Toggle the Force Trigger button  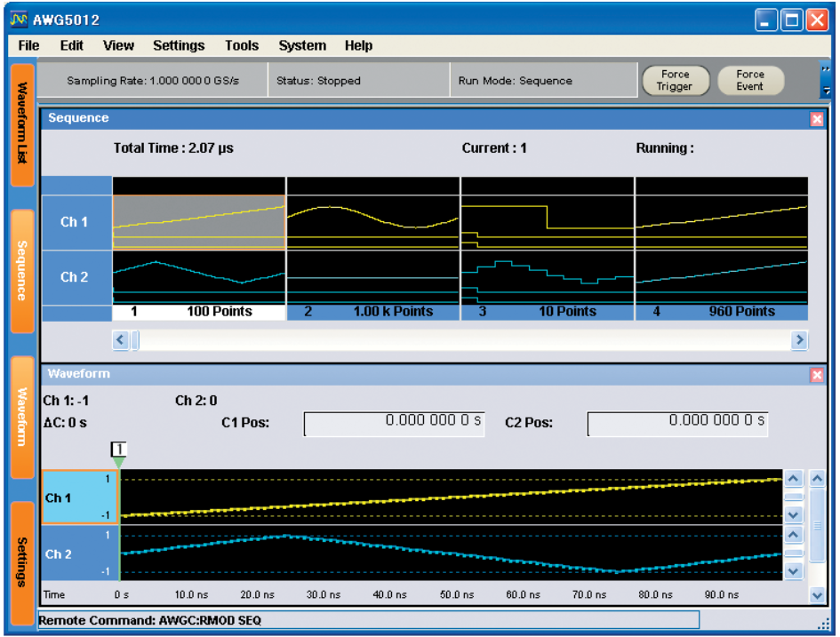[x=676, y=80]
